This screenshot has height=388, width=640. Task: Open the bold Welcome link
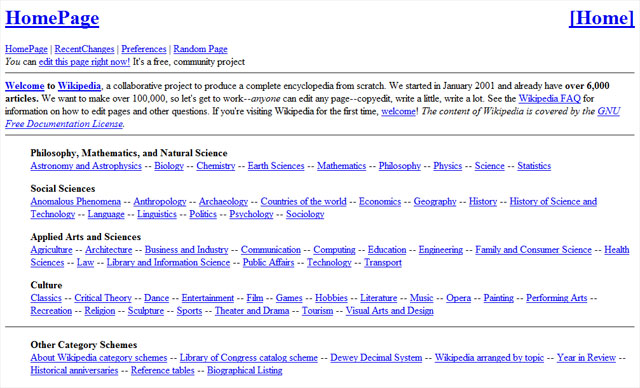point(24,86)
